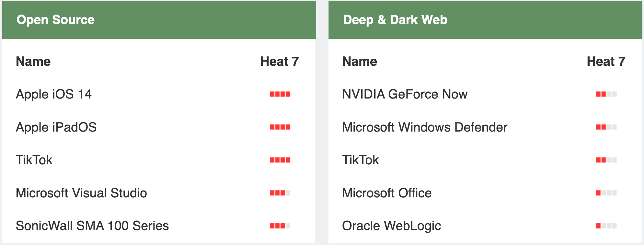This screenshot has width=644, height=245.
Task: Open the SonicWall SMA 100 Series entry
Action: (92, 226)
